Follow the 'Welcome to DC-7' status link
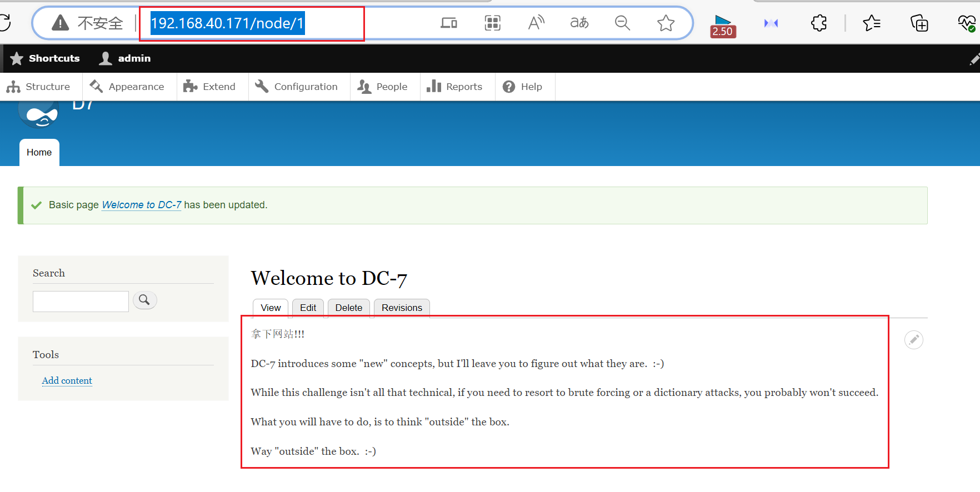980x492 pixels. 142,205
